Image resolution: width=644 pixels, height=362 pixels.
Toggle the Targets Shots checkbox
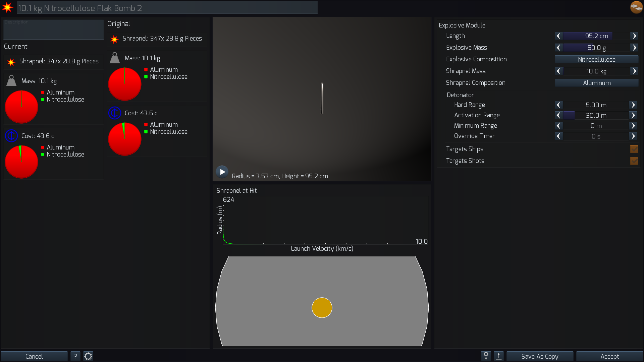[x=634, y=161]
